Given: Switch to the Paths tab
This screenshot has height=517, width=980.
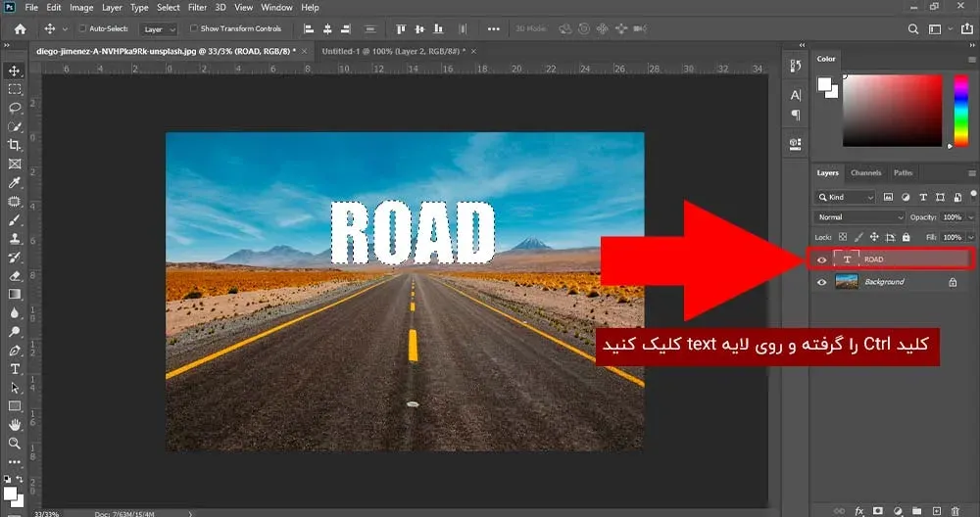Looking at the screenshot, I should (904, 173).
